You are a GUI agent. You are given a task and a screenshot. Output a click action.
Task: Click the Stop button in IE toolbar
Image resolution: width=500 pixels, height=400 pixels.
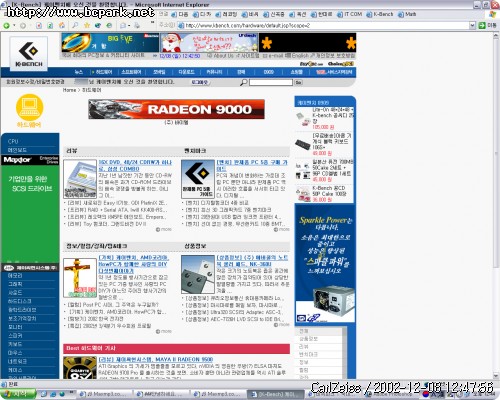point(39,25)
